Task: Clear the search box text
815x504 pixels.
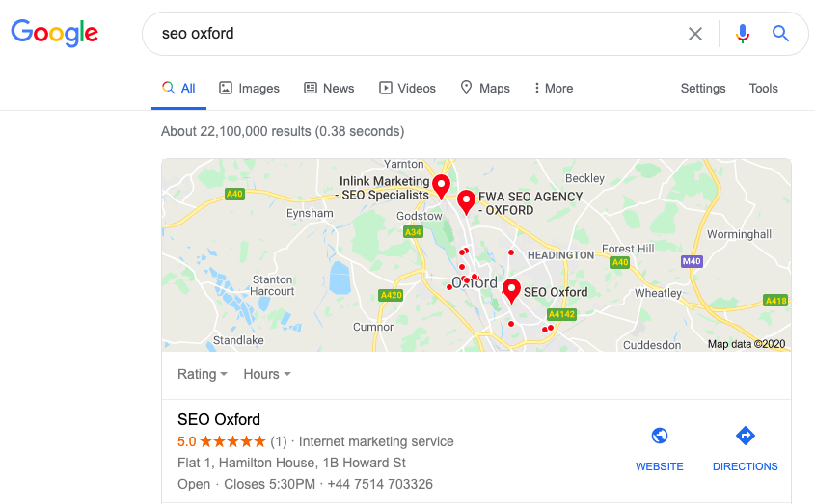Action: coord(695,34)
